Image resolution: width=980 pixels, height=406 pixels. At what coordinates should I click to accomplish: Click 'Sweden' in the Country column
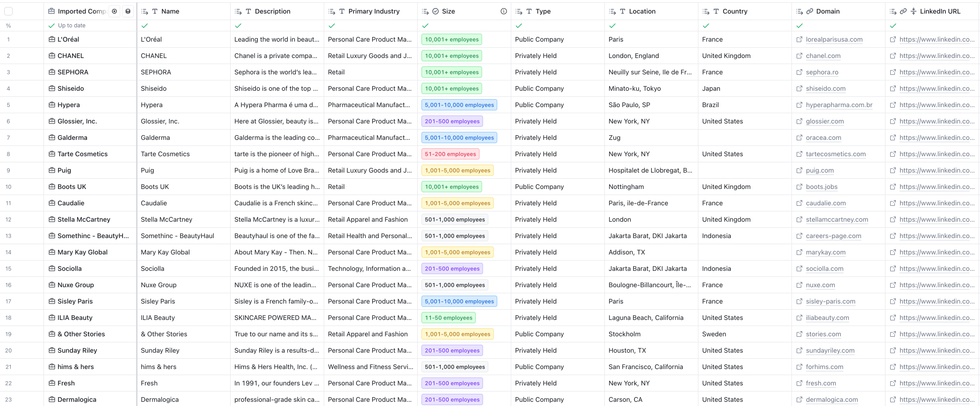[714, 334]
